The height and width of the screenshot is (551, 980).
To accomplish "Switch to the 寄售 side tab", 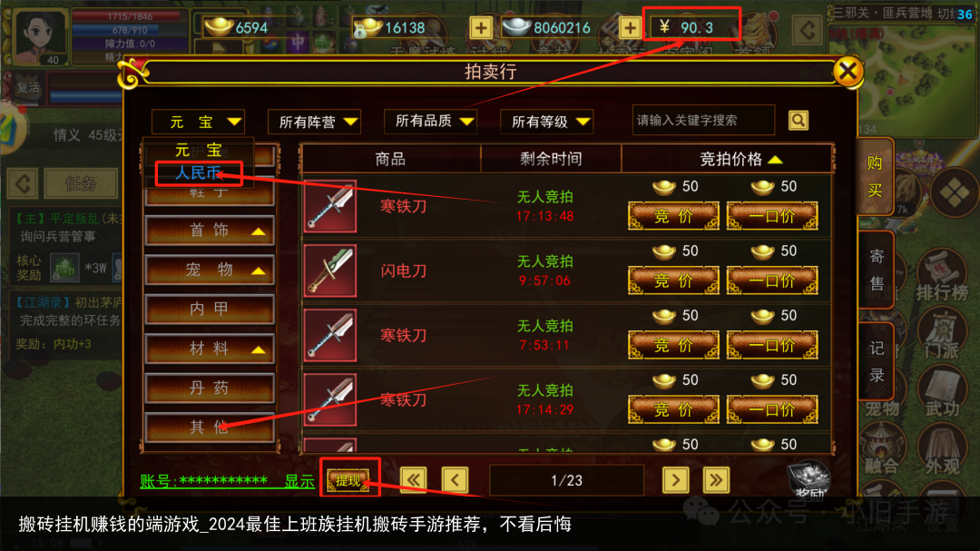I will point(877,269).
